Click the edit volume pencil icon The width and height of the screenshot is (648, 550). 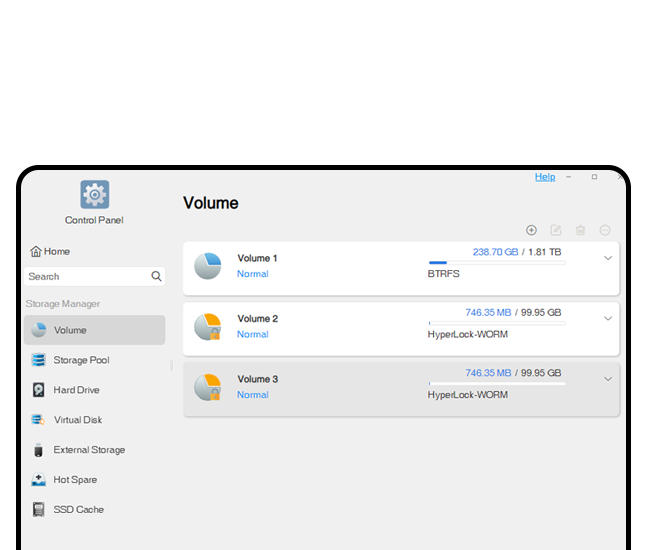(x=556, y=230)
